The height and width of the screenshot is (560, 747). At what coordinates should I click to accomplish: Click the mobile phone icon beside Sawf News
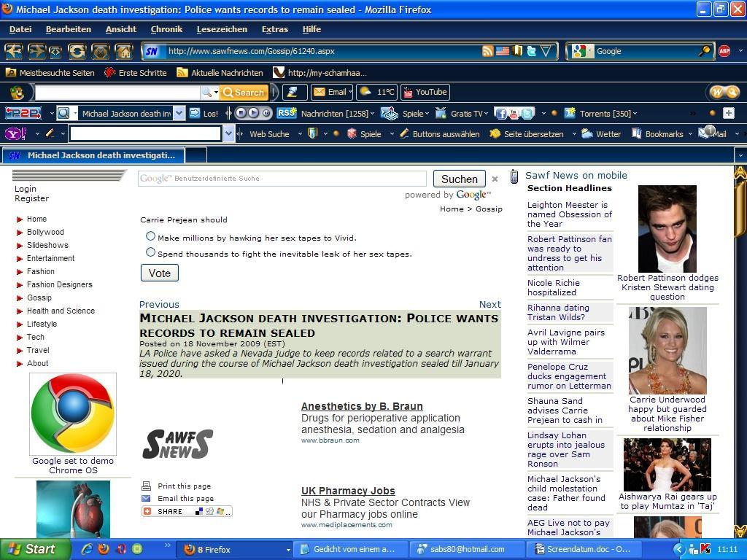[x=514, y=176]
